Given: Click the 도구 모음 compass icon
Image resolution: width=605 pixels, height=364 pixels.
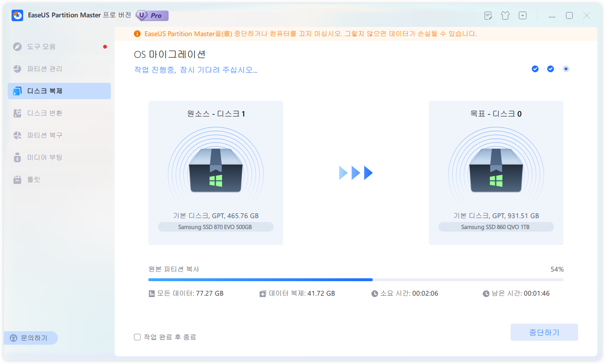Looking at the screenshot, I should pyautogui.click(x=18, y=47).
